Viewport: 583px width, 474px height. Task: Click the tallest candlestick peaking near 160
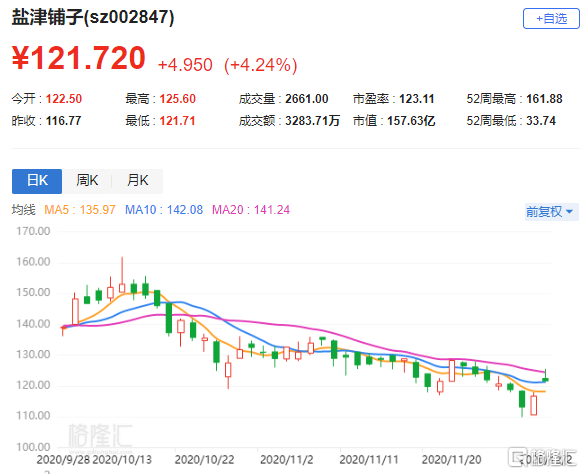click(x=122, y=275)
